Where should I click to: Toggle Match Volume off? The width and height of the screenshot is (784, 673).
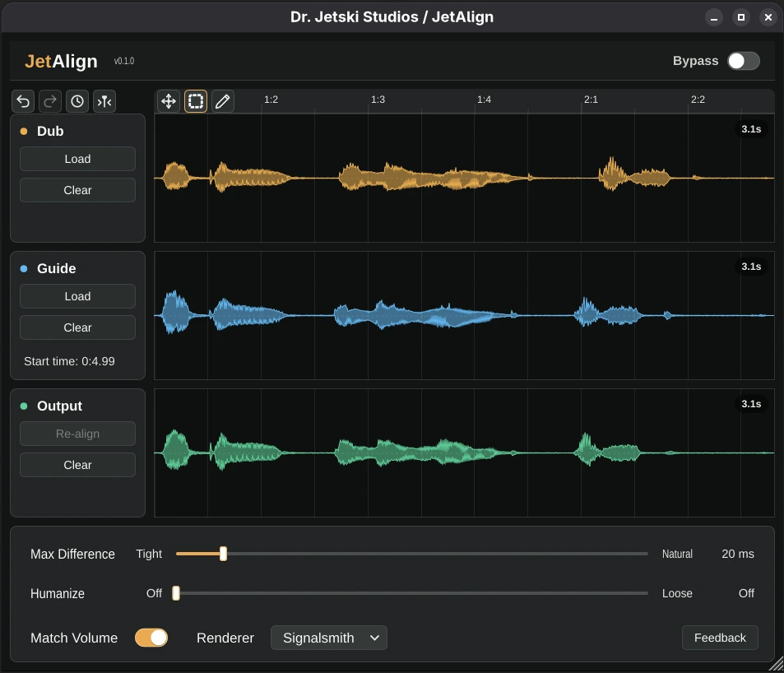point(151,638)
